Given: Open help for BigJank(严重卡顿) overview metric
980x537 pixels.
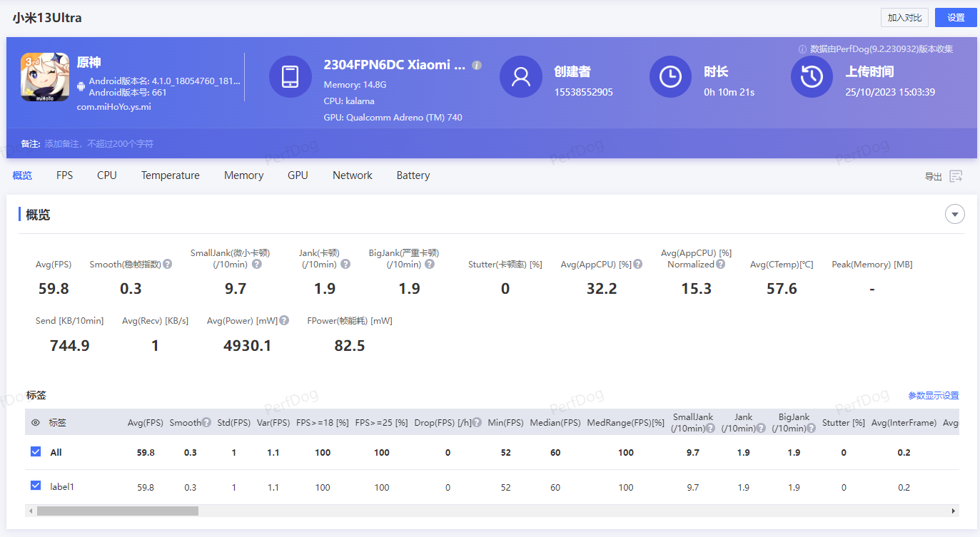Looking at the screenshot, I should click(x=430, y=264).
